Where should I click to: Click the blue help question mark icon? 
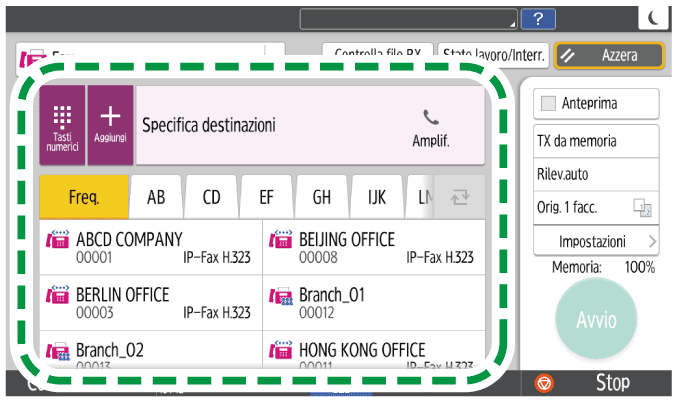539,18
